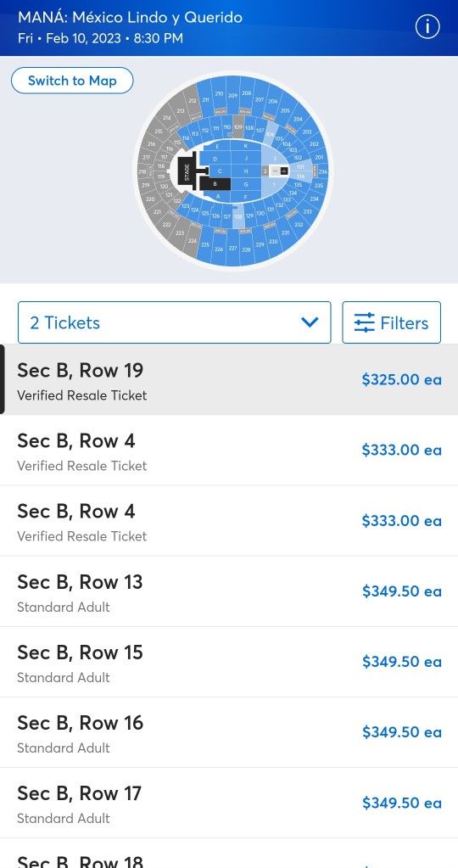Image resolution: width=458 pixels, height=868 pixels.
Task: Switch to Map view
Action: pos(72,81)
